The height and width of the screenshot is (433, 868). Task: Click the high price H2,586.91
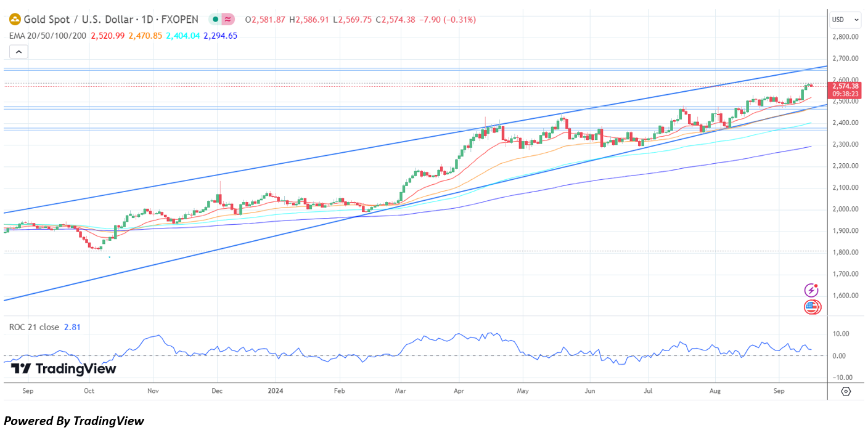point(309,20)
